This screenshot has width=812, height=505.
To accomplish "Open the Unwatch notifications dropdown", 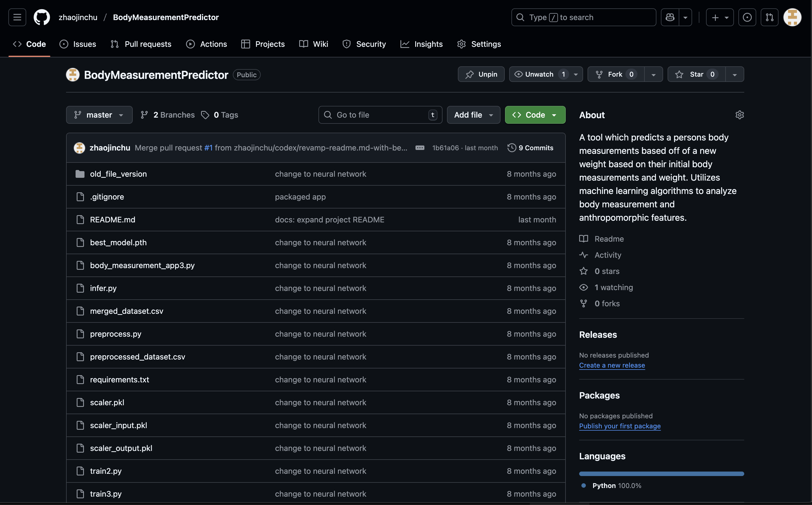I will [546, 74].
